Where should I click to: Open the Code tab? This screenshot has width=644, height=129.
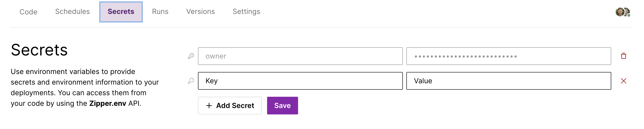pos(28,12)
